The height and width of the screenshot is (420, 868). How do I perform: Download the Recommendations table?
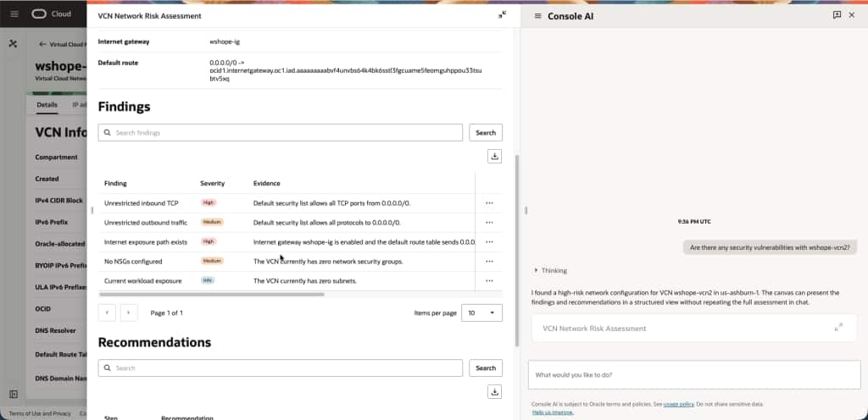point(495,392)
